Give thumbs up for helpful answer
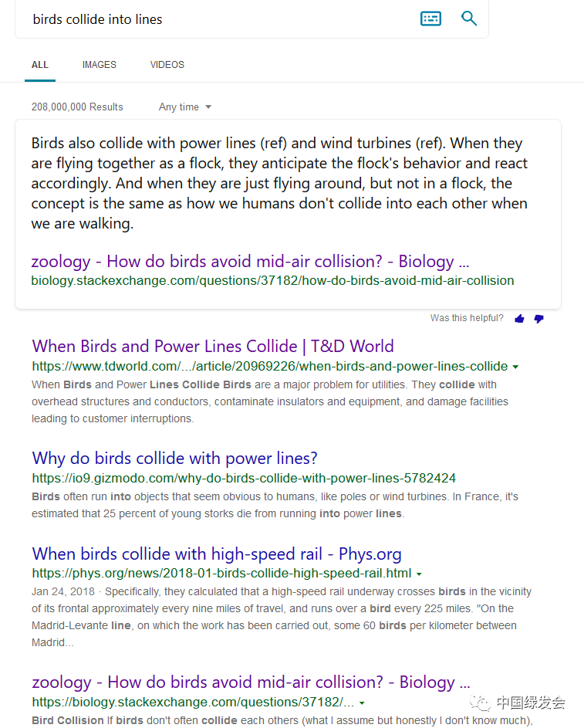584x728 pixels. (x=519, y=319)
